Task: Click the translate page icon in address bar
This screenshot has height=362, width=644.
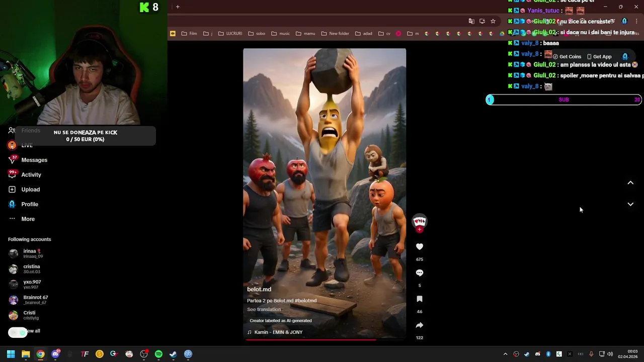Action: coord(471,21)
